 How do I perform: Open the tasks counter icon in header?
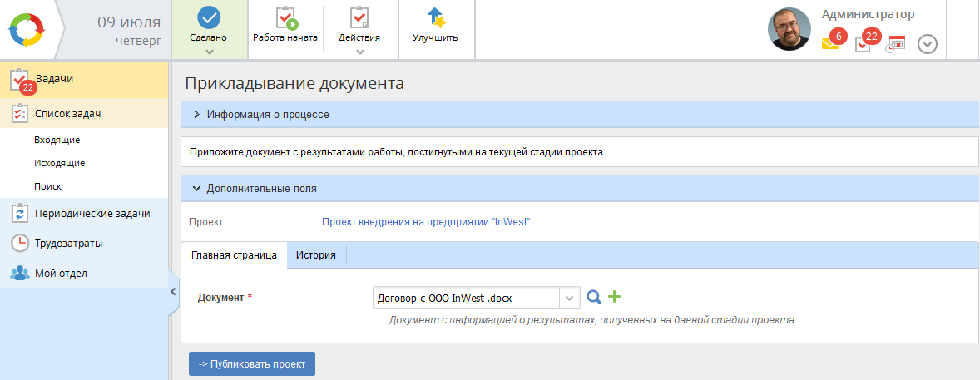[x=864, y=43]
